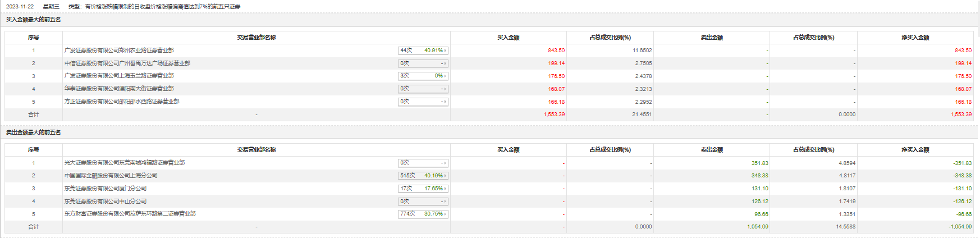The height and width of the screenshot is (238, 980).
Task: Open 广发证券上海玉兰路证券营业部 link
Action: coord(119,76)
